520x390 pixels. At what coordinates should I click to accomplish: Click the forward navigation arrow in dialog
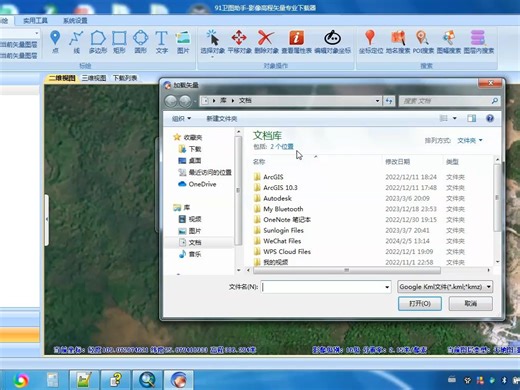[185, 101]
